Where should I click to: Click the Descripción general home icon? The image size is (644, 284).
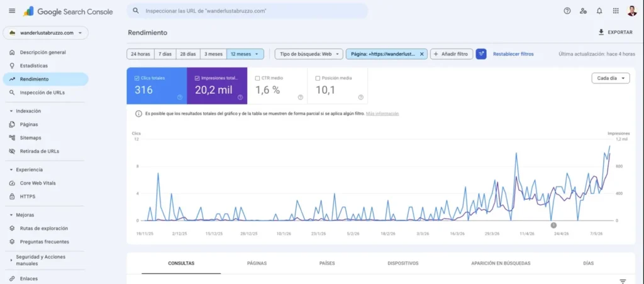(12, 52)
